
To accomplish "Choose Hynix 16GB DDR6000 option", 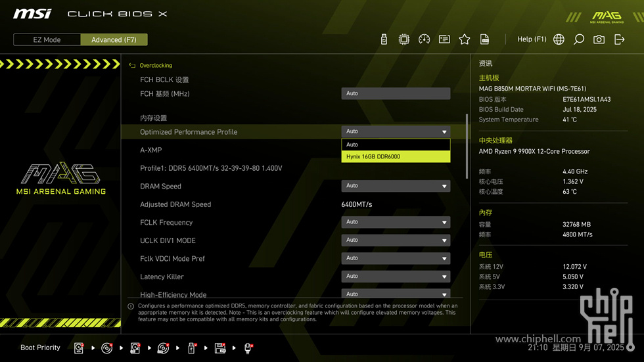I will (396, 156).
